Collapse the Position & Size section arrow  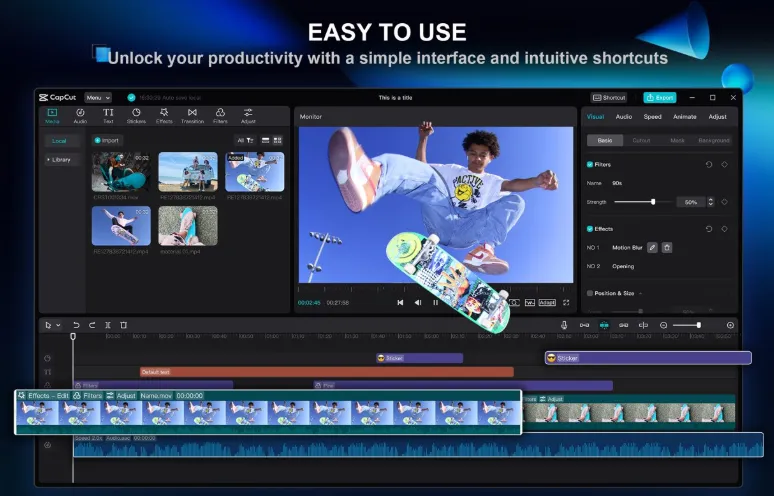point(641,294)
